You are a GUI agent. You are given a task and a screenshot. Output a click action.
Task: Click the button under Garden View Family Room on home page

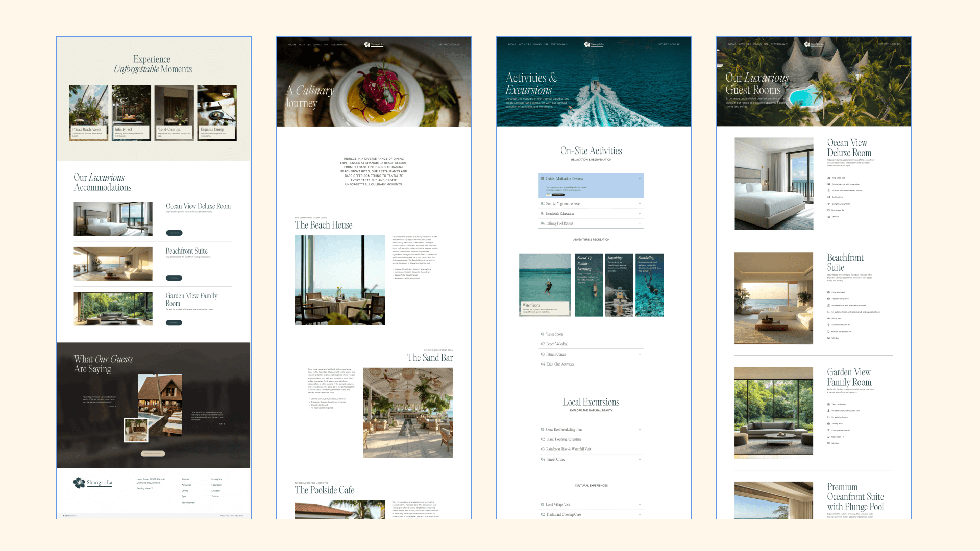[174, 323]
